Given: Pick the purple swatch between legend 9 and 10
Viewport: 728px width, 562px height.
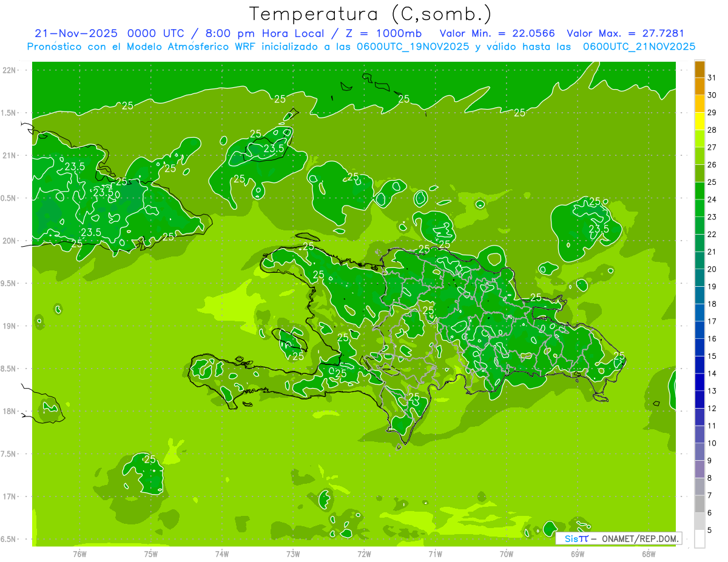Looking at the screenshot, I should 699,452.
